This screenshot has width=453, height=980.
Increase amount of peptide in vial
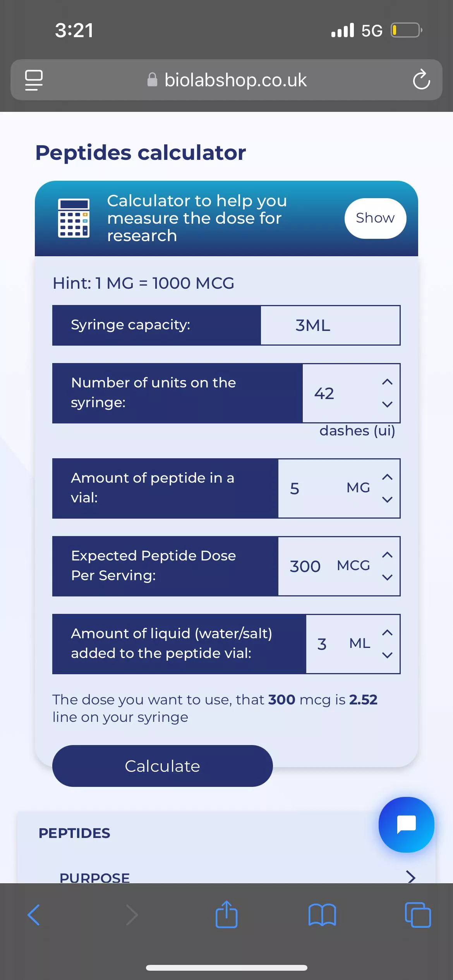pyautogui.click(x=387, y=477)
